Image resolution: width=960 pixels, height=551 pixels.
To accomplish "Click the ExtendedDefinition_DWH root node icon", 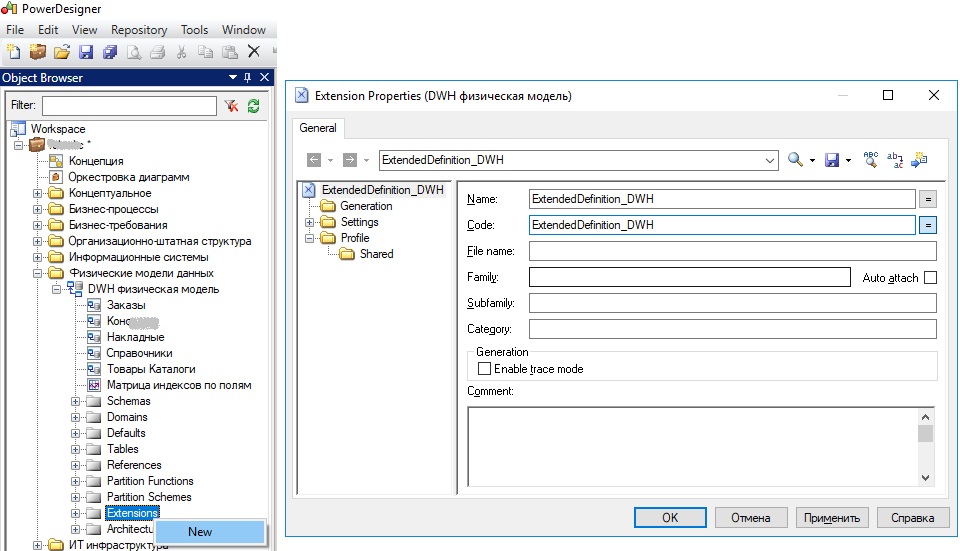I will tap(309, 190).
